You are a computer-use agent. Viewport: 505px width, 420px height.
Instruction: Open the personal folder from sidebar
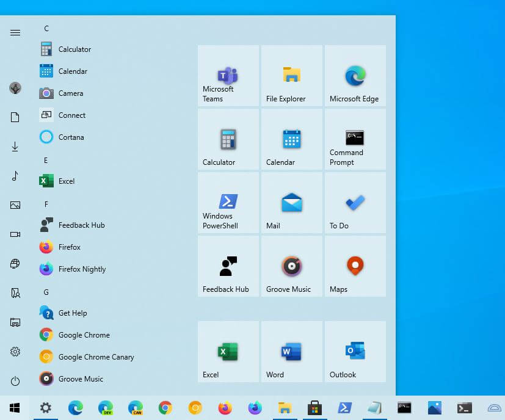15,293
